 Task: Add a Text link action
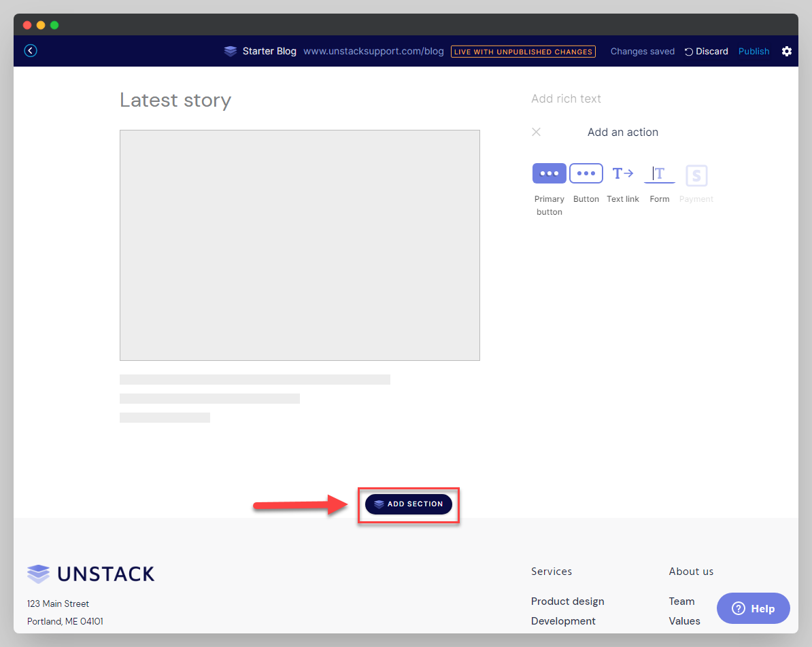click(x=622, y=173)
